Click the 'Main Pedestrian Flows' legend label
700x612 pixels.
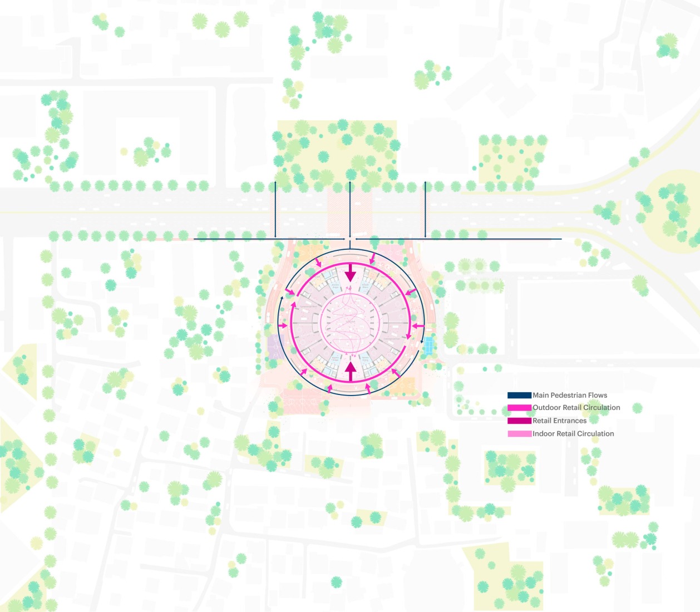click(x=570, y=396)
